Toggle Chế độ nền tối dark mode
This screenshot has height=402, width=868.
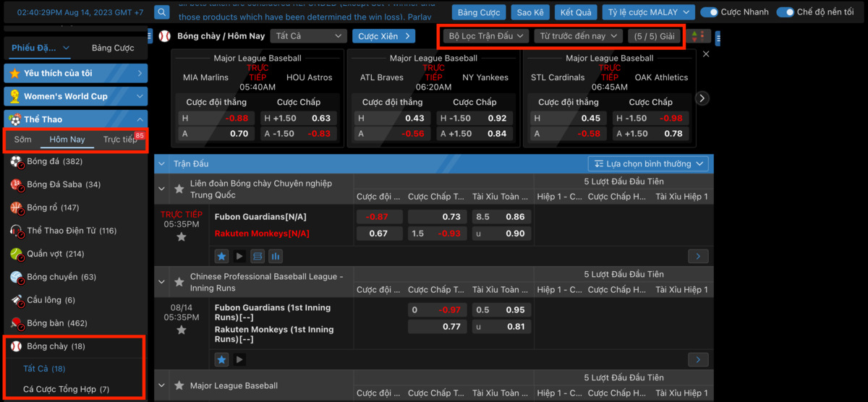[785, 12]
